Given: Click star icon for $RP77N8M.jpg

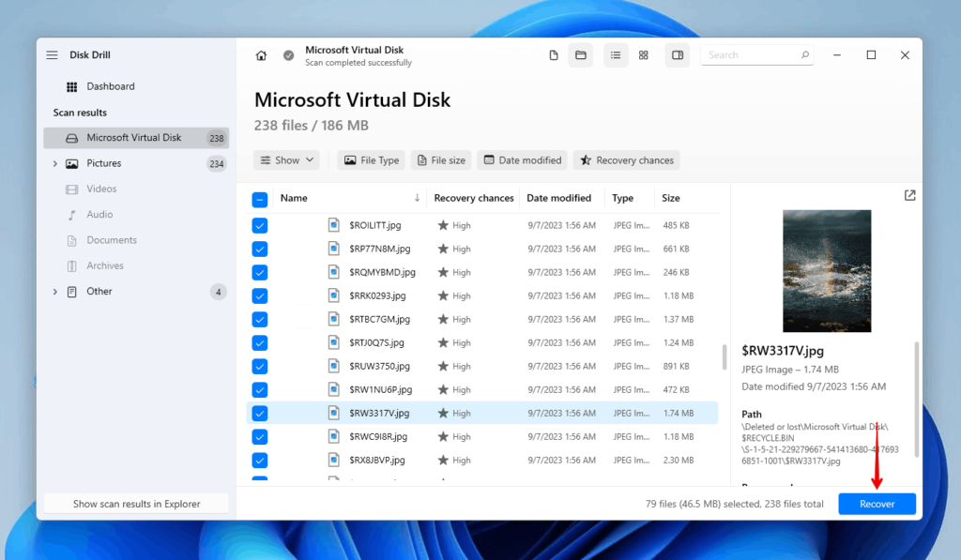Looking at the screenshot, I should point(443,249).
